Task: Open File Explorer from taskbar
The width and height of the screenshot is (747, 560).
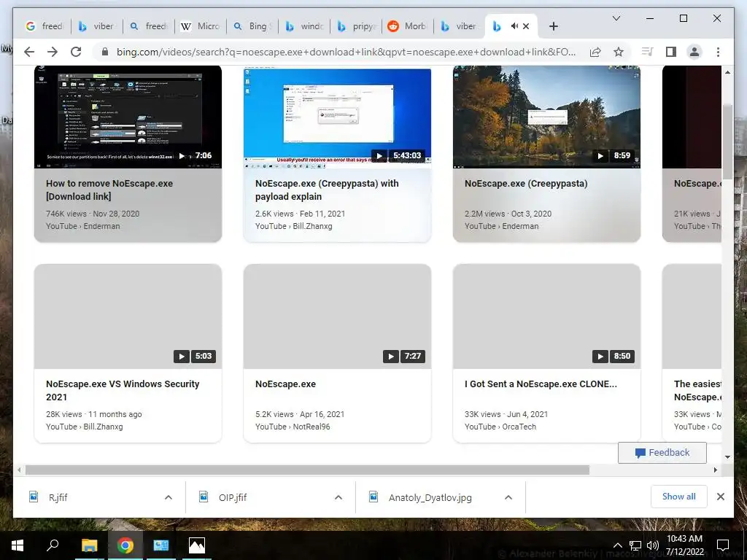Action: (90, 545)
